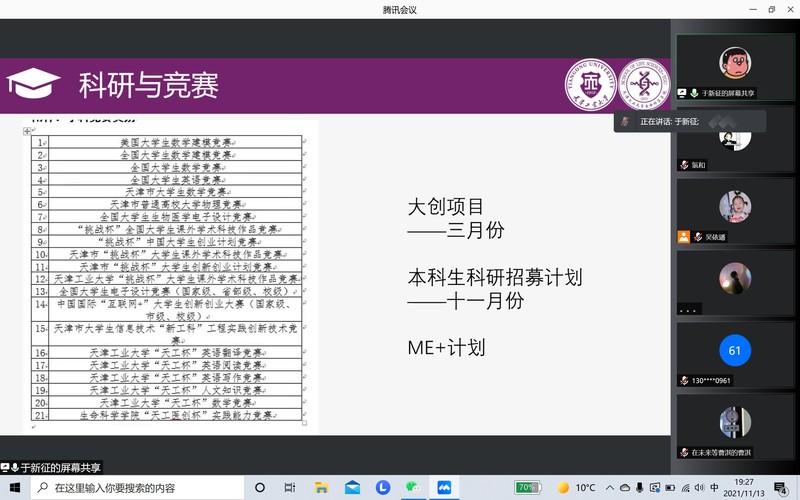Click muted mic beside 在未来等 participant

[x=684, y=453]
